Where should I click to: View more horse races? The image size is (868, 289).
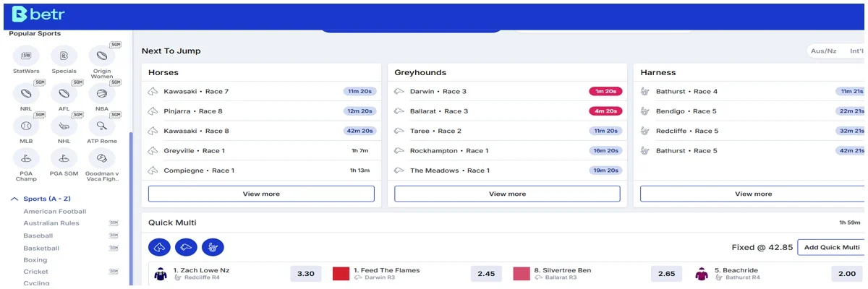pos(261,194)
